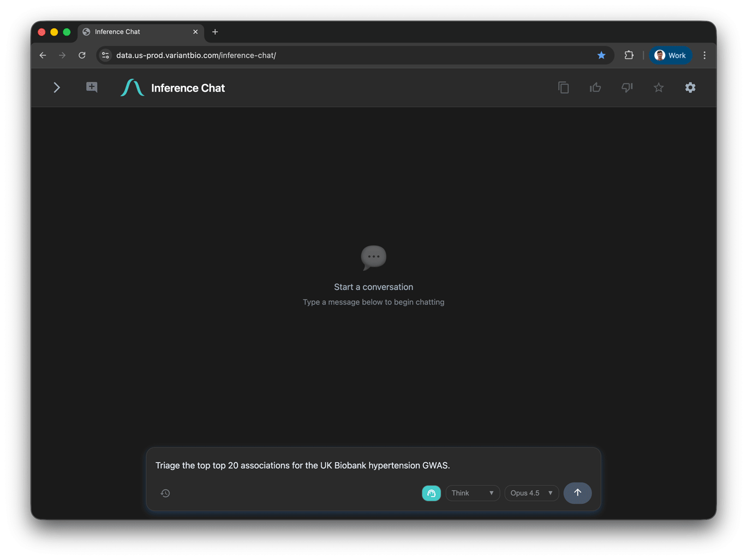Viewport: 747px width, 560px height.
Task: Click the Work profile button
Action: (x=670, y=55)
